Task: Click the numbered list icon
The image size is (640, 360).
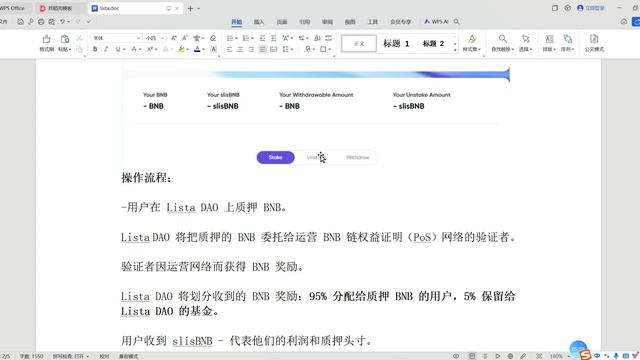Action: (x=246, y=38)
